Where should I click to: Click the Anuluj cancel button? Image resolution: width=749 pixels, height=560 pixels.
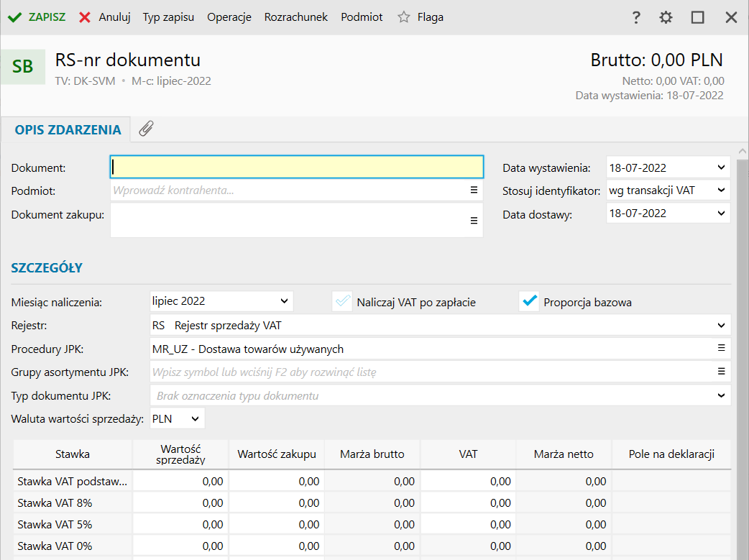click(x=105, y=17)
